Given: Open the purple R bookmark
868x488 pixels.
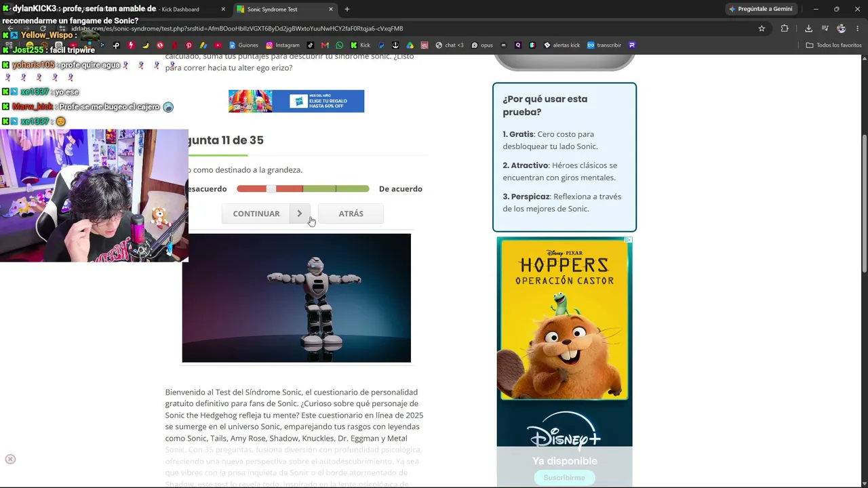Looking at the screenshot, I should [632, 45].
